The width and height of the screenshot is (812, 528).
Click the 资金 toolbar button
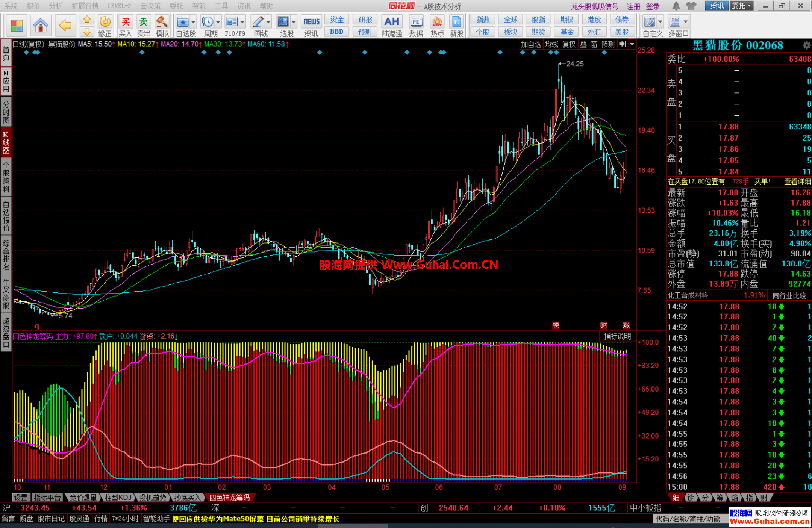tap(337, 20)
